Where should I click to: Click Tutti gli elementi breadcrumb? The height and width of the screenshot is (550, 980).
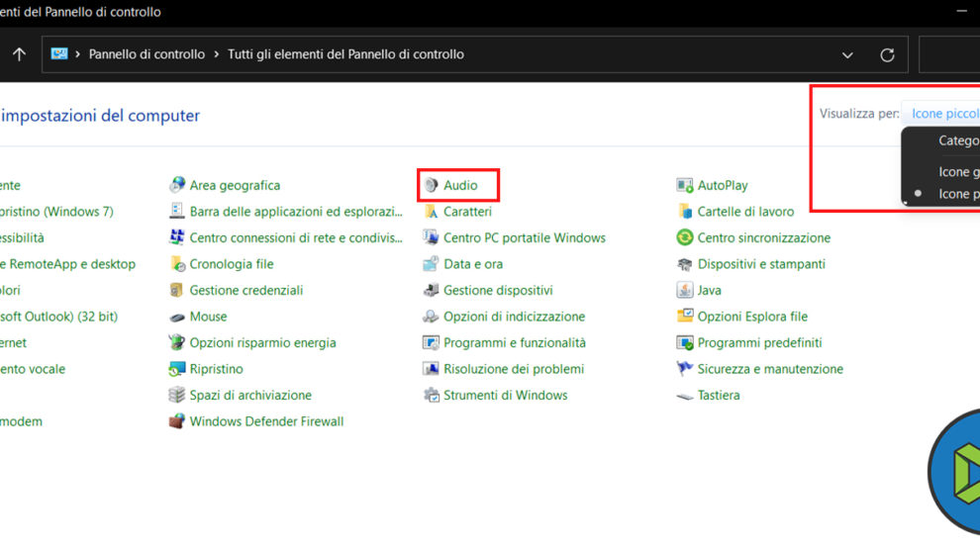345,54
